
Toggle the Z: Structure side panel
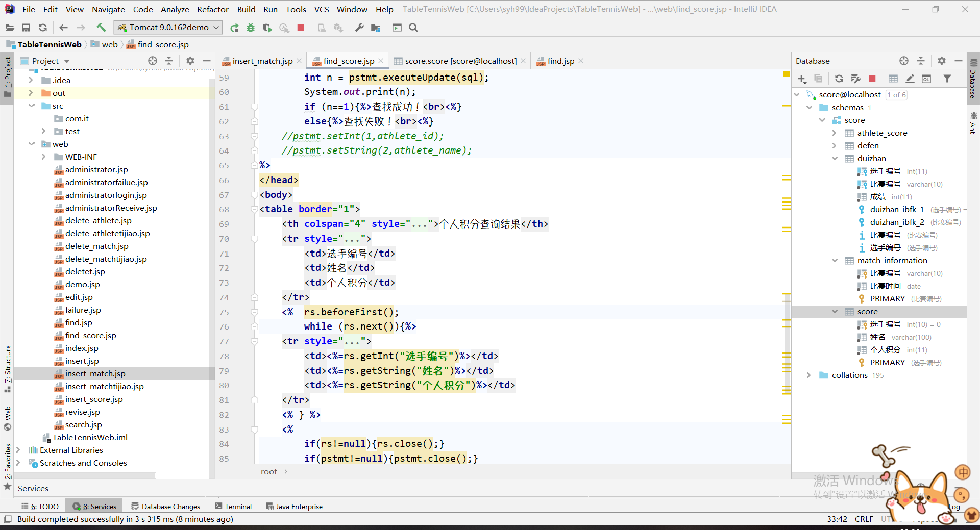(x=7, y=368)
